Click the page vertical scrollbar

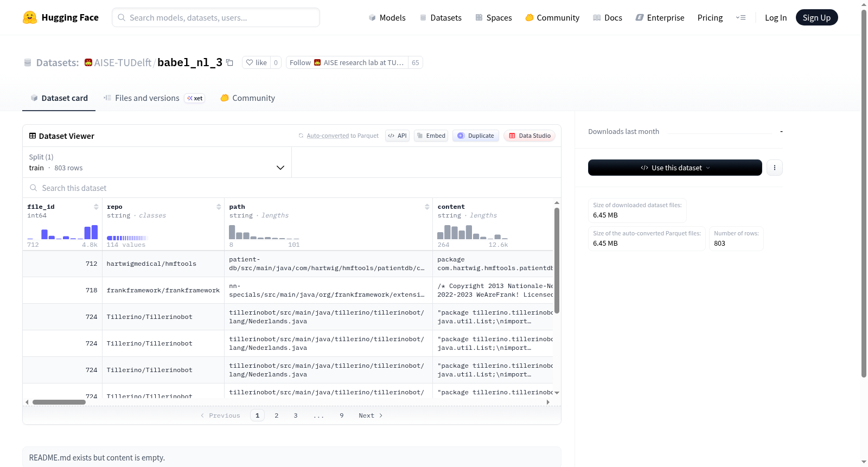(x=864, y=193)
